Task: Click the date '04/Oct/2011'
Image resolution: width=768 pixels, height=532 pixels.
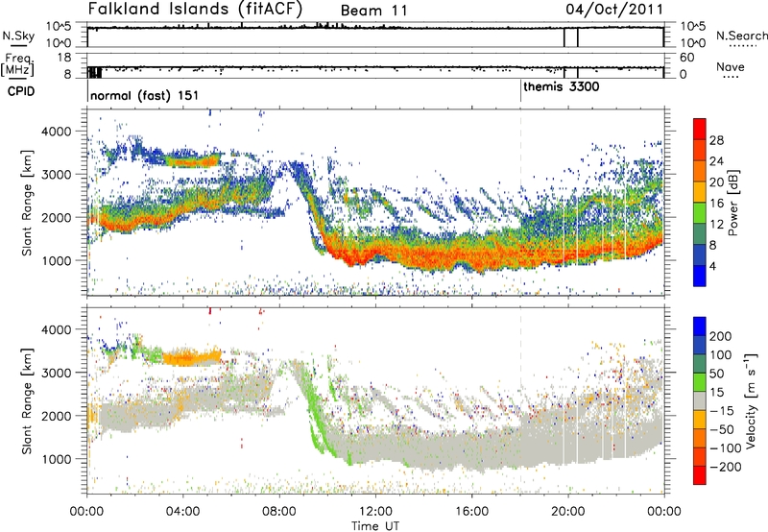Action: click(x=614, y=10)
